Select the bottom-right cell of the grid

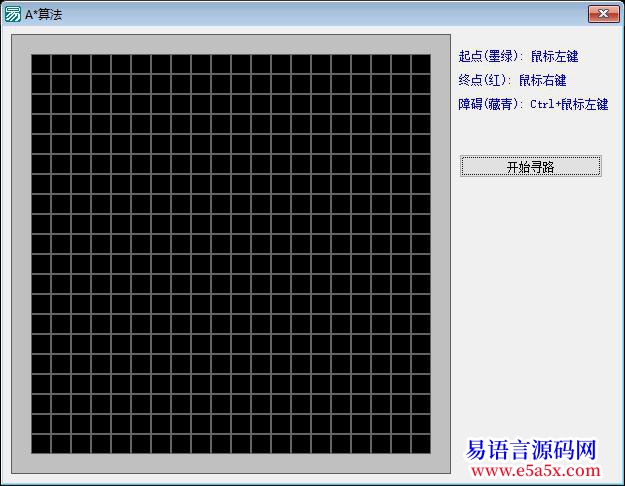click(x=421, y=444)
